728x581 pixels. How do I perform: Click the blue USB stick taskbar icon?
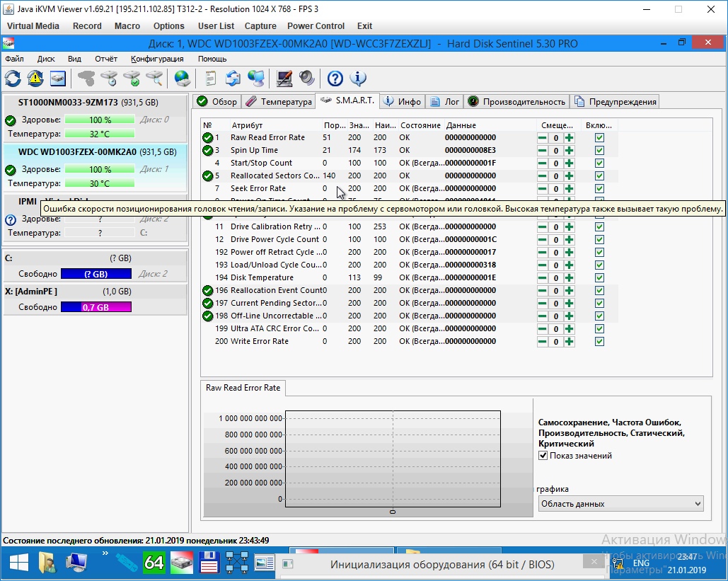tap(126, 563)
